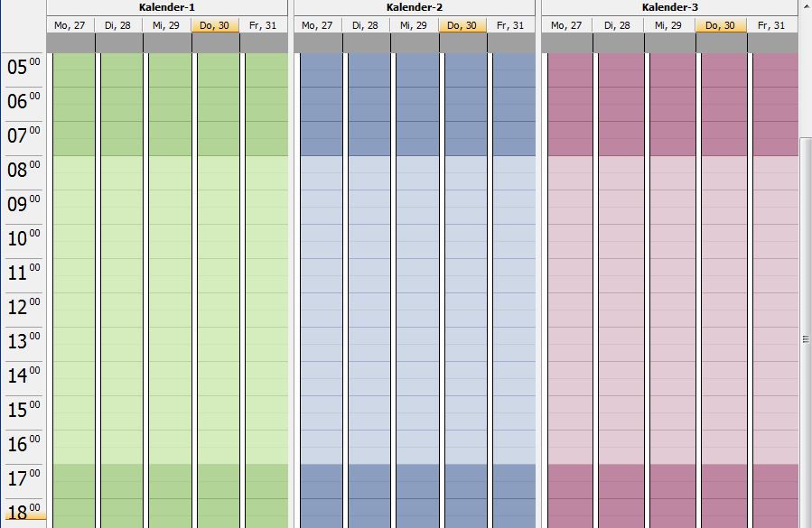Screen dimensions: 812x528
Task: Select Mo, 27 day header in Kalender-1
Action: pyautogui.click(x=70, y=25)
